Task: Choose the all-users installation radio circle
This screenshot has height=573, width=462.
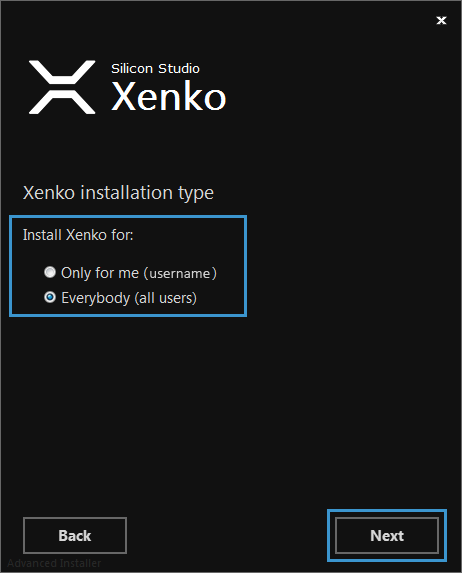Action: [x=50, y=297]
